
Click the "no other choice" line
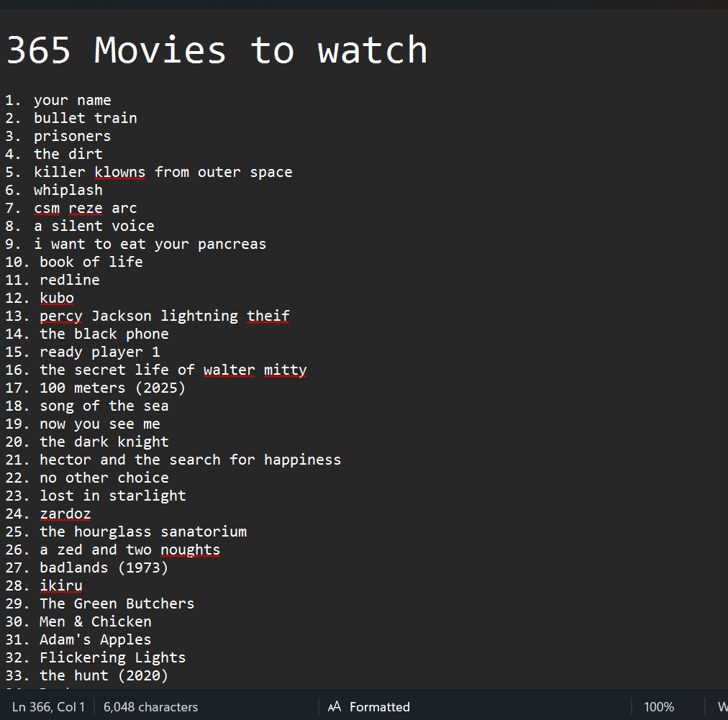pyautogui.click(x=104, y=478)
